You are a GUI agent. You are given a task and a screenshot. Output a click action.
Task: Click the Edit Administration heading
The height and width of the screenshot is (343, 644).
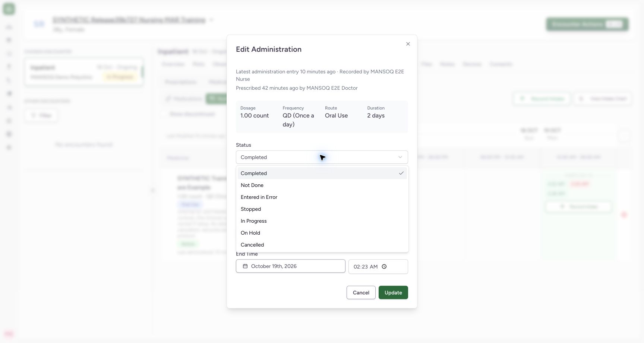pos(269,50)
